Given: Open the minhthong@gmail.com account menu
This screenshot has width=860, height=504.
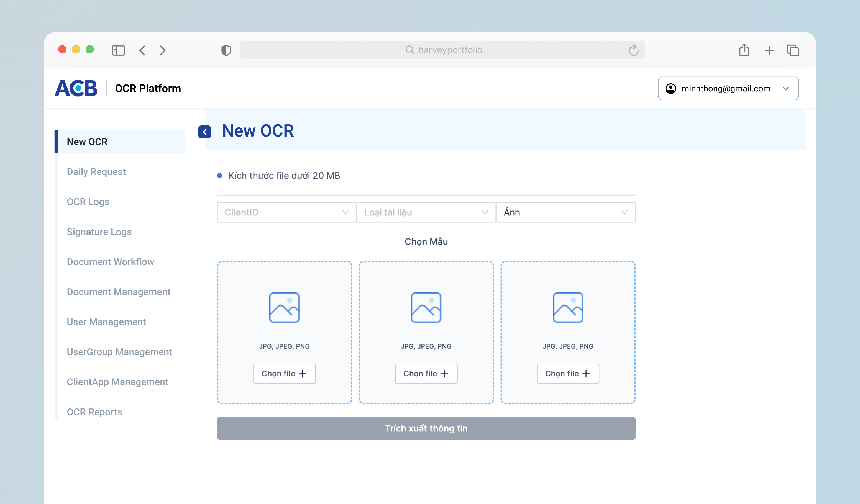Looking at the screenshot, I should (x=728, y=88).
